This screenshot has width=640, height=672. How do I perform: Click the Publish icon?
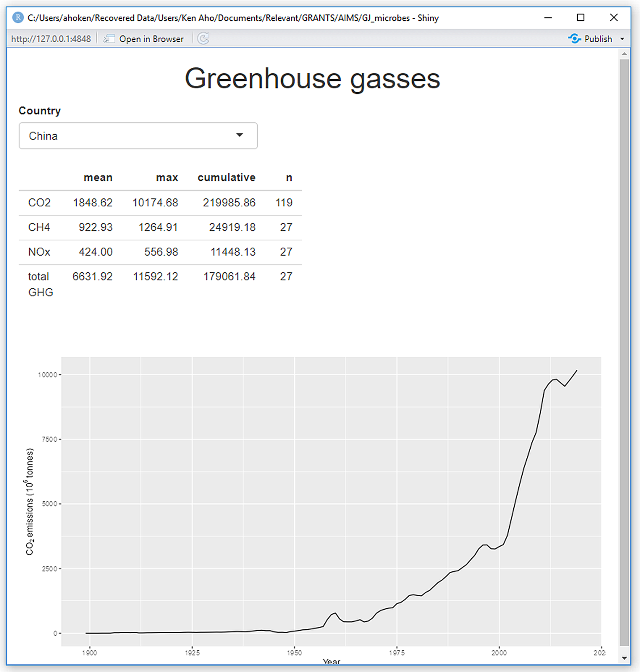(574, 39)
